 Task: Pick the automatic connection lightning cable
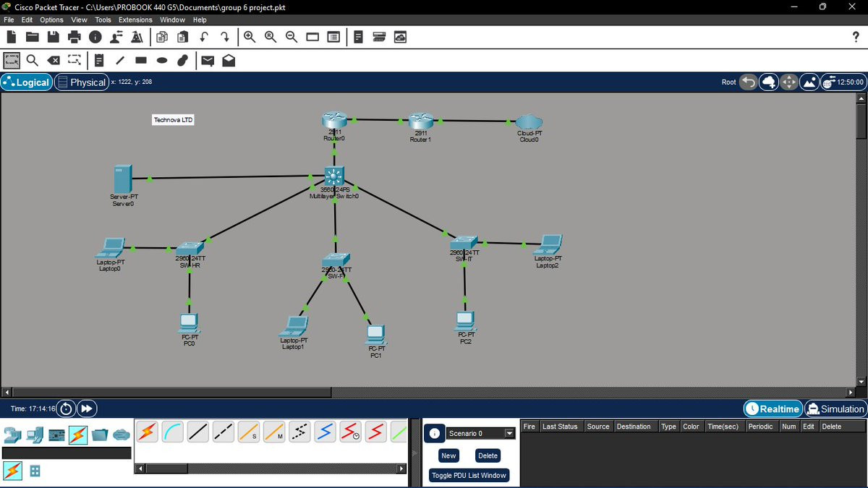pyautogui.click(x=147, y=432)
